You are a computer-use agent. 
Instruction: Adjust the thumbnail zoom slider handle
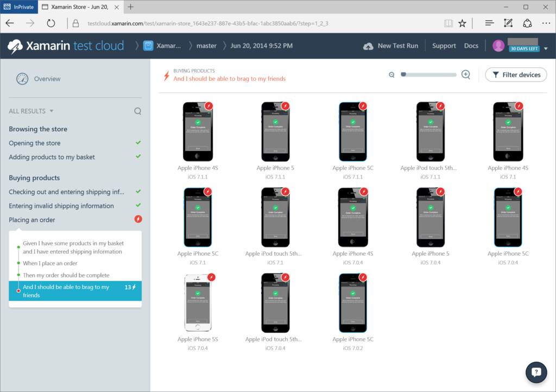(x=403, y=74)
